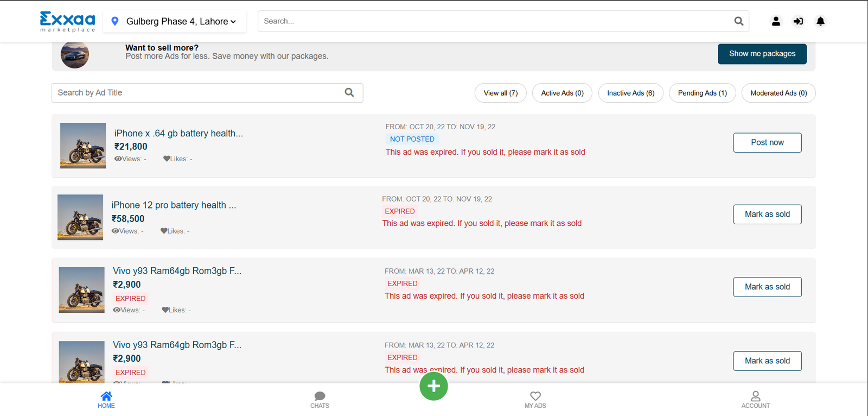Click the login arrow icon in header

tap(798, 21)
